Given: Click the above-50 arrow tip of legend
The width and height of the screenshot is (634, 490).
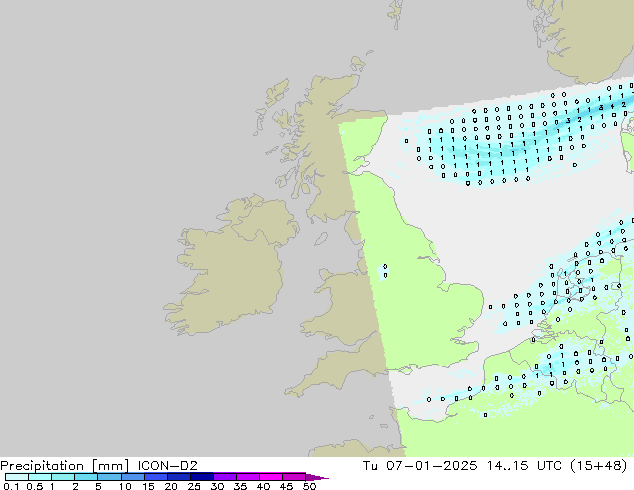Looking at the screenshot, I should click(x=317, y=477).
